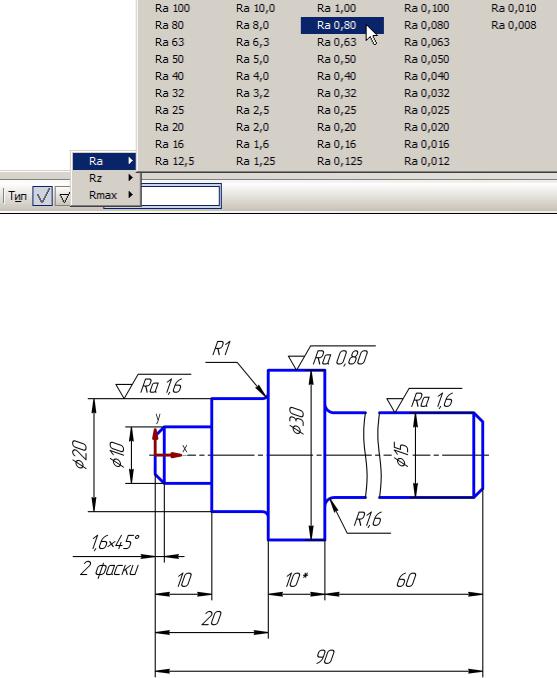This screenshot has width=557, height=678.
Task: Select Ra 0,32 menu entry
Action: point(336,93)
